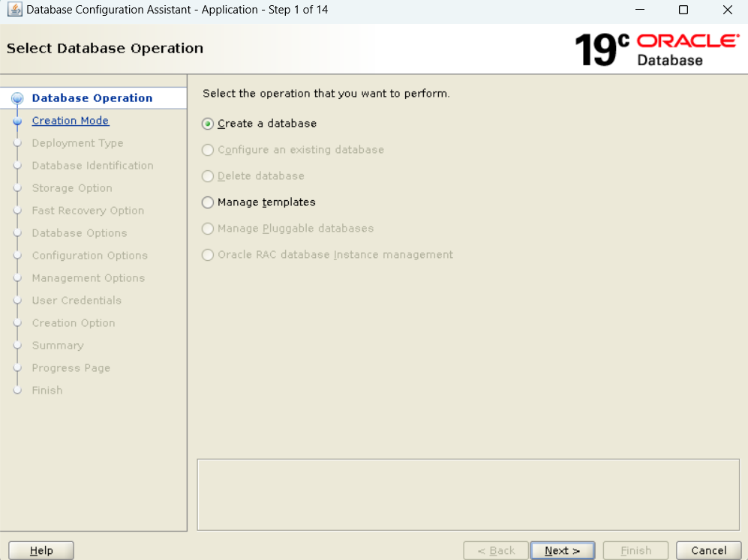
Task: Close the Database Configuration Assistant window
Action: point(727,10)
